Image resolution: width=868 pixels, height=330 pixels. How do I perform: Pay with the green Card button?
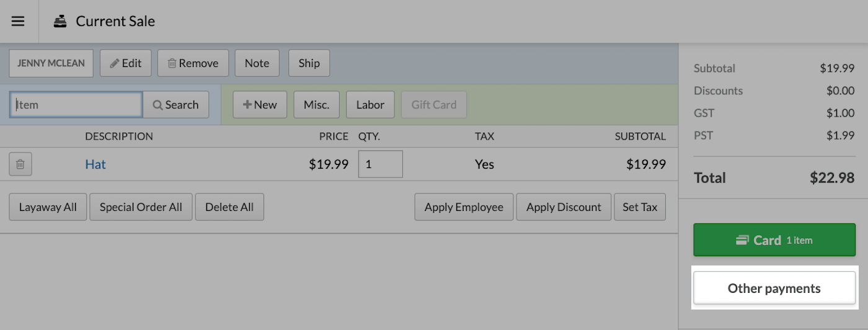(x=774, y=240)
